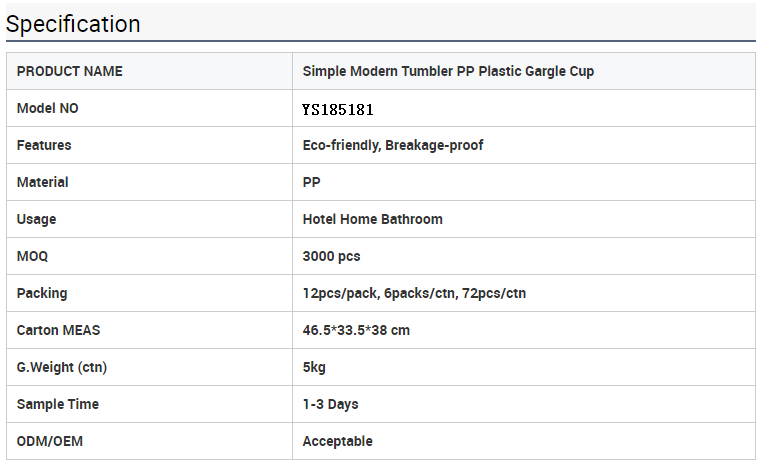
Task: Select the 3000 pcs value
Action: [331, 256]
